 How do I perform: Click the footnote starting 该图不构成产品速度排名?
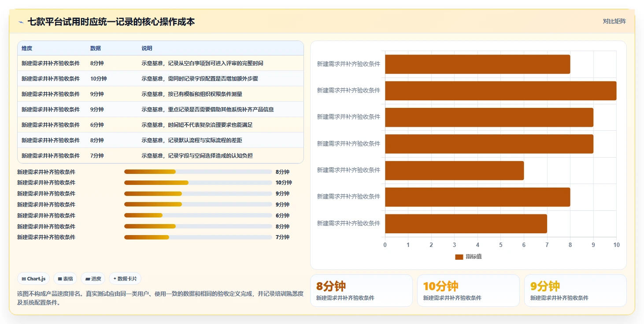[160, 298]
